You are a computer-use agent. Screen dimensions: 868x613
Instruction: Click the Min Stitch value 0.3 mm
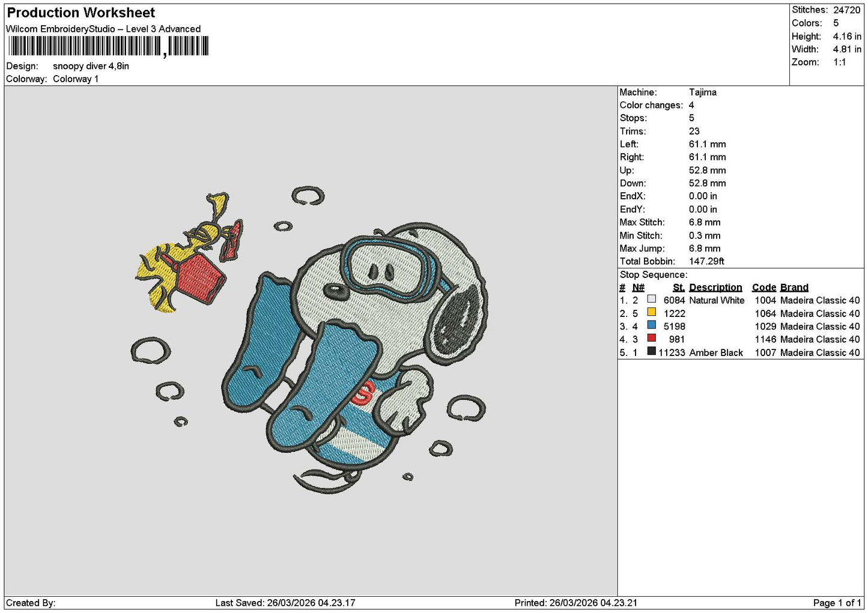(705, 235)
